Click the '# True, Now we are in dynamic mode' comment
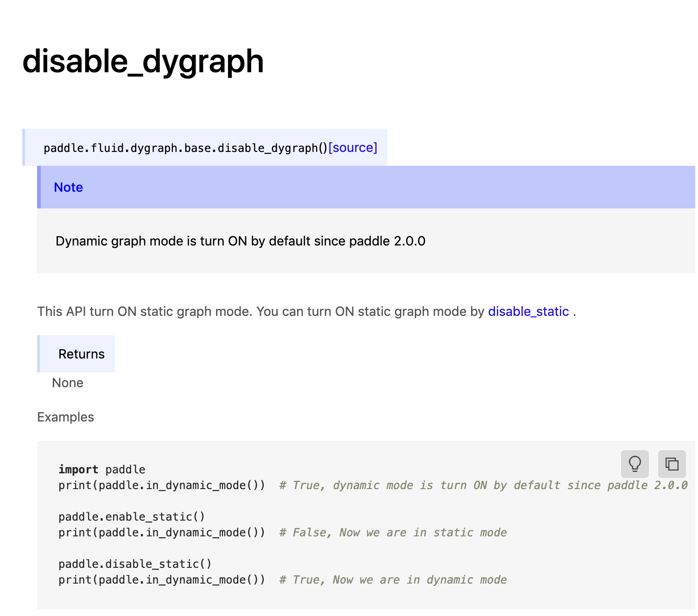The height and width of the screenshot is (616, 698). coord(393,579)
